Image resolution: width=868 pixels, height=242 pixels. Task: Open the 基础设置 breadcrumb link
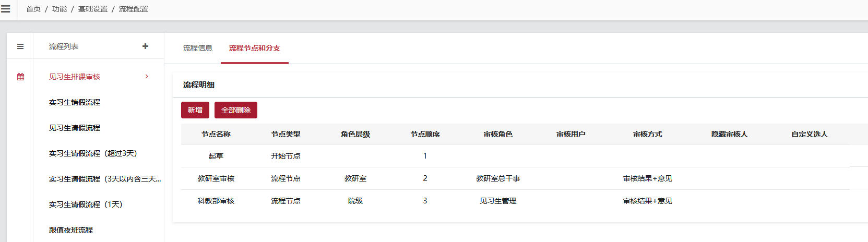pos(93,9)
